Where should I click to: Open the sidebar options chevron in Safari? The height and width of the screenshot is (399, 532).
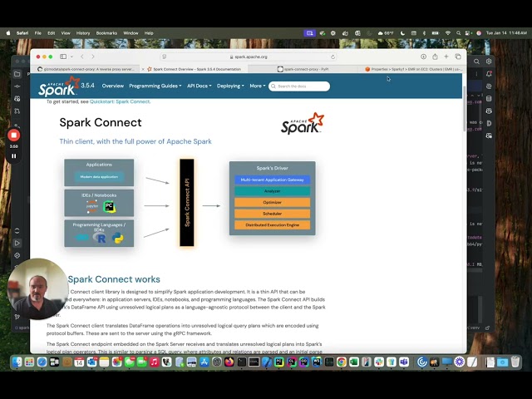pos(71,57)
